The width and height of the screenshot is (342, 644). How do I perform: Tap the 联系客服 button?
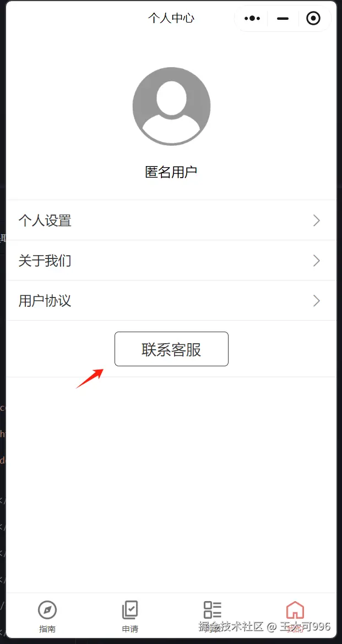[x=171, y=349]
